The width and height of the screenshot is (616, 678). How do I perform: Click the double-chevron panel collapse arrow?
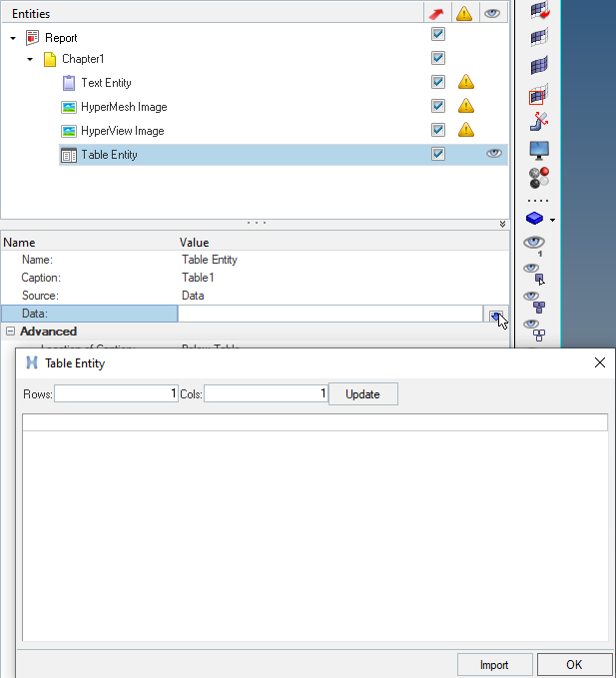502,224
